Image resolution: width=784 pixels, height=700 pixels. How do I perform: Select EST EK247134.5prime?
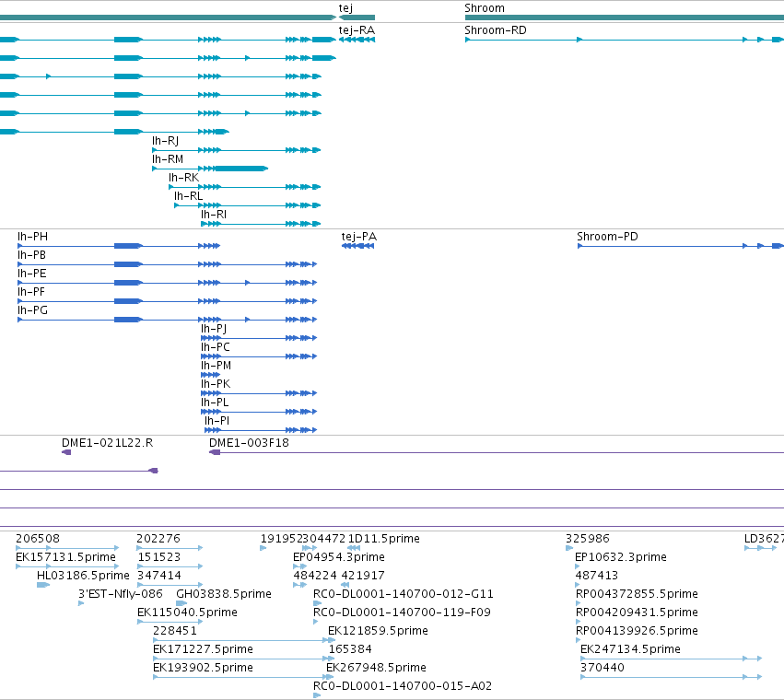630,649
